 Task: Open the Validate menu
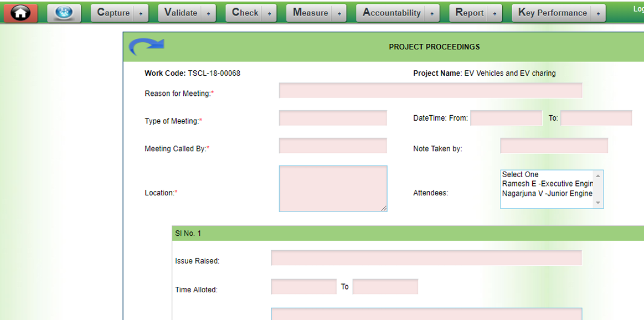[181, 13]
